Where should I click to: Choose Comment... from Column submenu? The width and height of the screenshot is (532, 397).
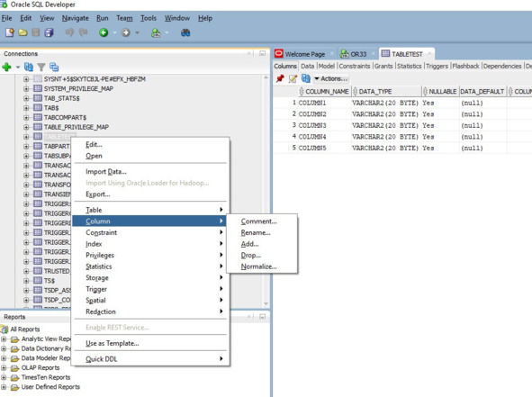262,221
